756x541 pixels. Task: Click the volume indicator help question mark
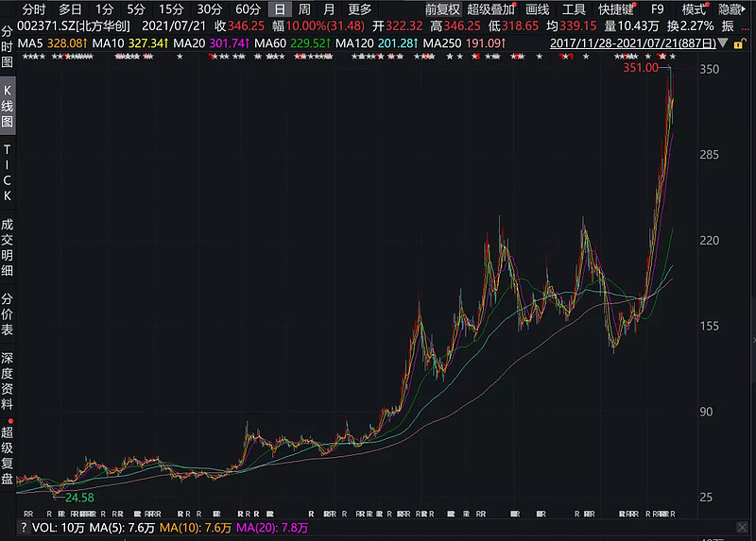click(23, 528)
